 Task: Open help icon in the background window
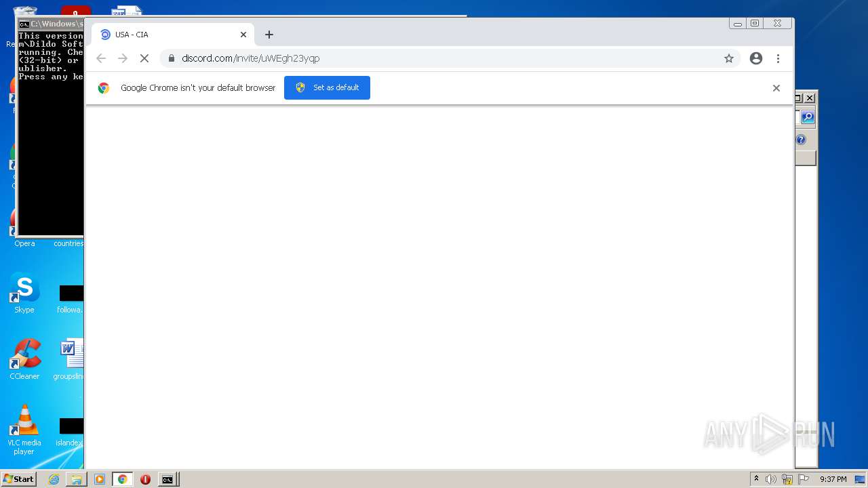(x=801, y=140)
